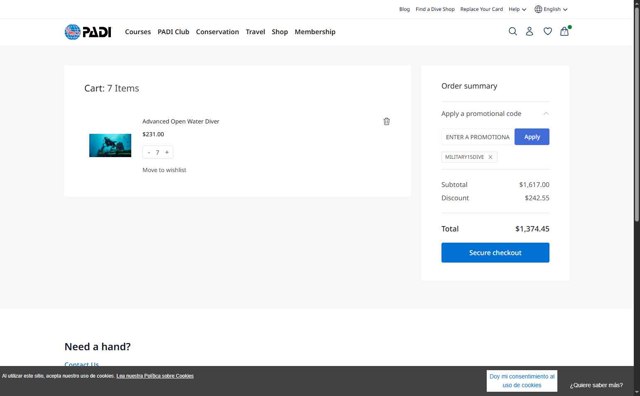Screen dimensions: 640x396
Task: Open the wishlist heart icon
Action: tap(547, 31)
